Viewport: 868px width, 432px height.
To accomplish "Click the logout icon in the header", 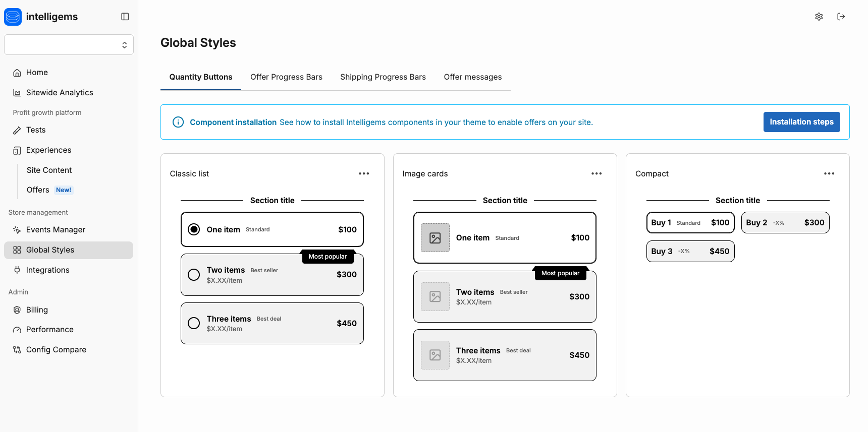I will pyautogui.click(x=841, y=17).
